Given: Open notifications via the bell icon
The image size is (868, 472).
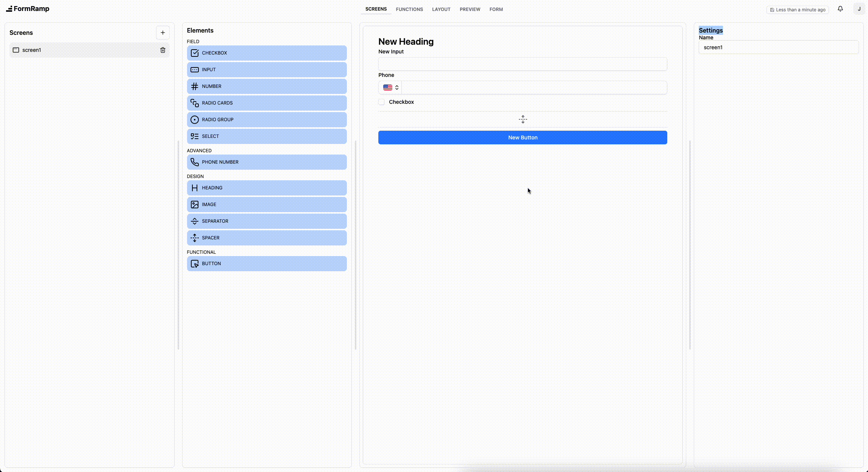Looking at the screenshot, I should coord(840,8).
